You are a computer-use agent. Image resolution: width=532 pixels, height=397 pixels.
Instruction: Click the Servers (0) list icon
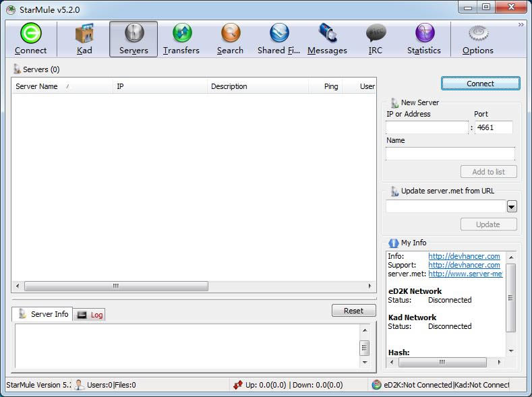point(17,69)
